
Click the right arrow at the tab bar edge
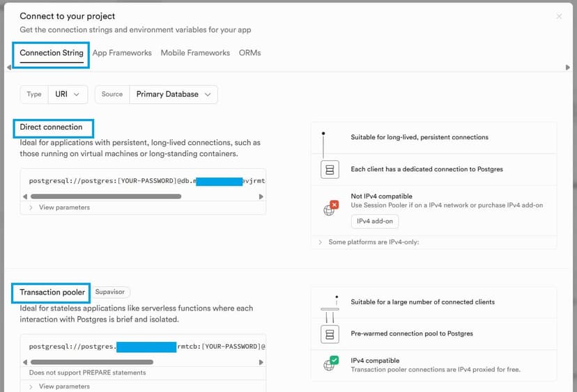568,68
